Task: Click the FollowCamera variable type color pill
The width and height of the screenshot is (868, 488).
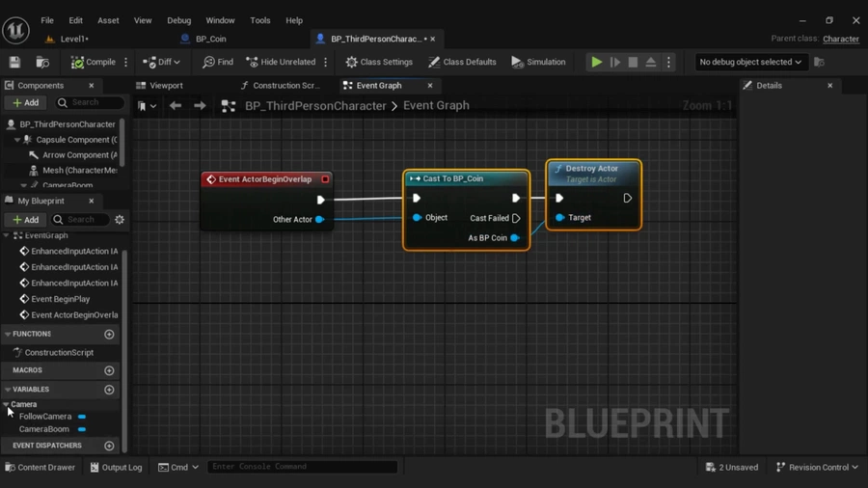Action: [82, 417]
